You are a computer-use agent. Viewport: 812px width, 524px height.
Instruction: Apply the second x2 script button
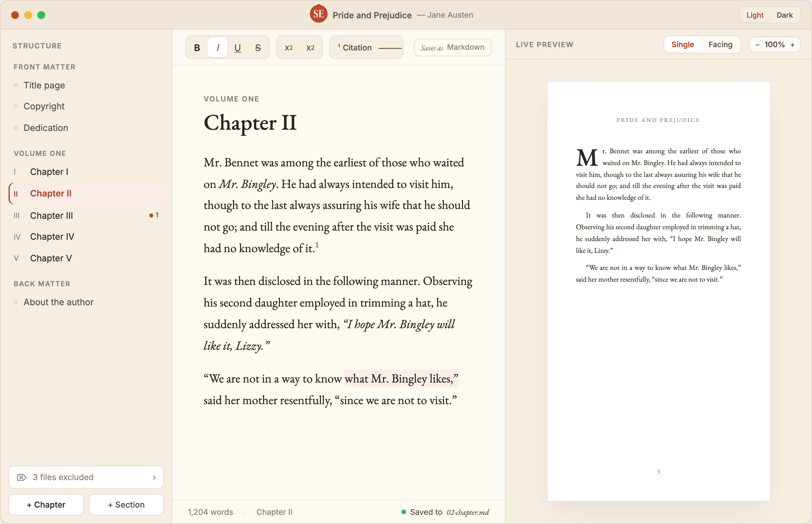click(x=310, y=47)
